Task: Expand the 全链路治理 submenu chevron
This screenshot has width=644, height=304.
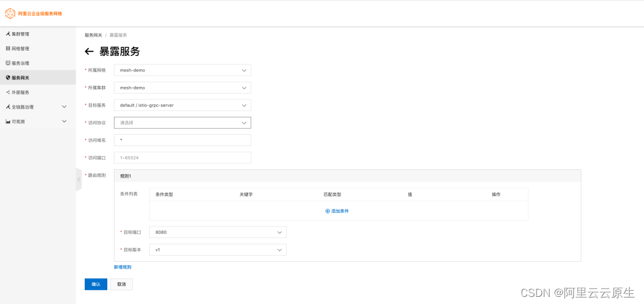Action: point(64,107)
